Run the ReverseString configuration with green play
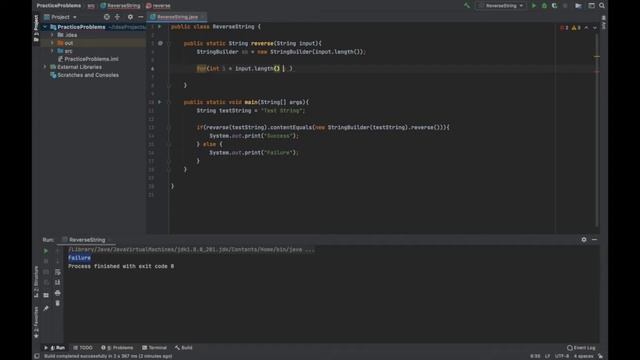This screenshot has width=640, height=360. tap(533, 6)
